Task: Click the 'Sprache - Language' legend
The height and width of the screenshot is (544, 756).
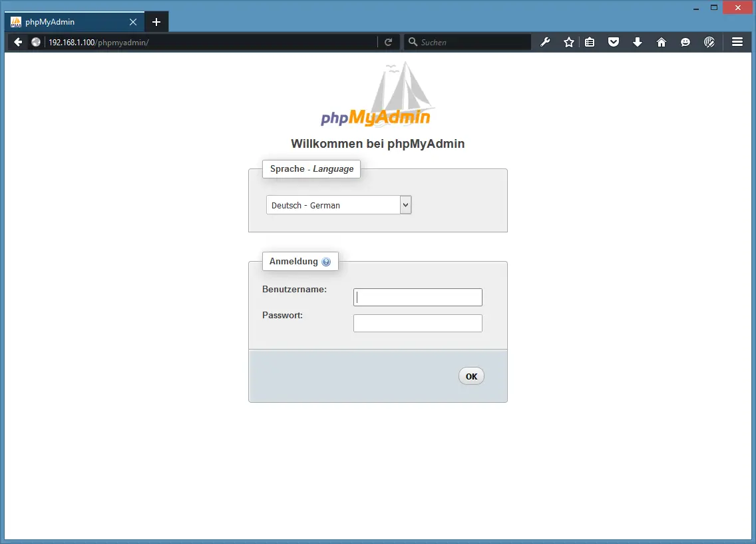Action: coord(311,169)
